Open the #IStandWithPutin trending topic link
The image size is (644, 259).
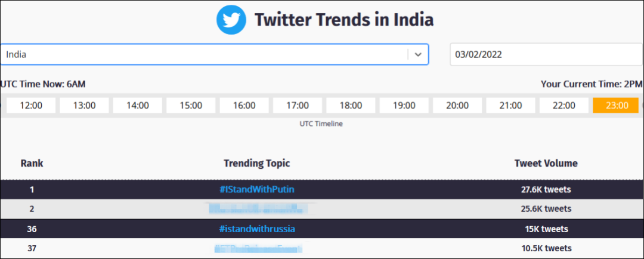(x=257, y=189)
